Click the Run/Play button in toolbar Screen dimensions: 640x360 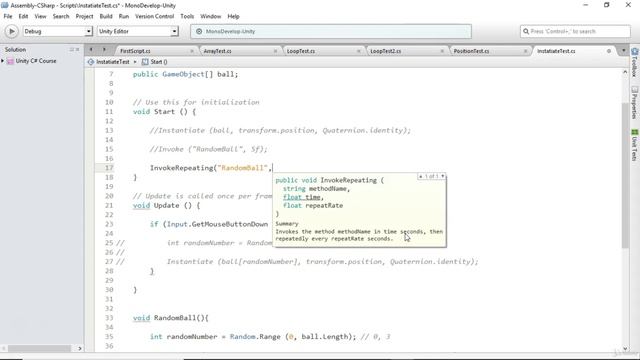pos(11,31)
